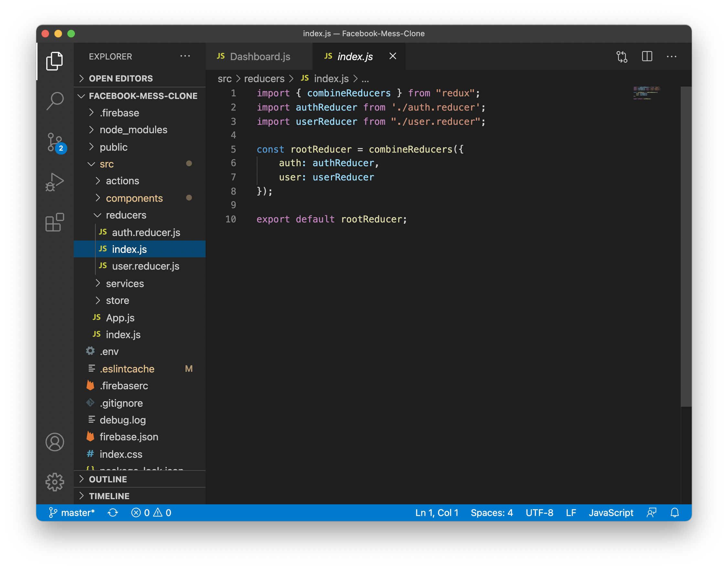The height and width of the screenshot is (569, 728).
Task: Close the index.js editor tab
Action: (393, 56)
